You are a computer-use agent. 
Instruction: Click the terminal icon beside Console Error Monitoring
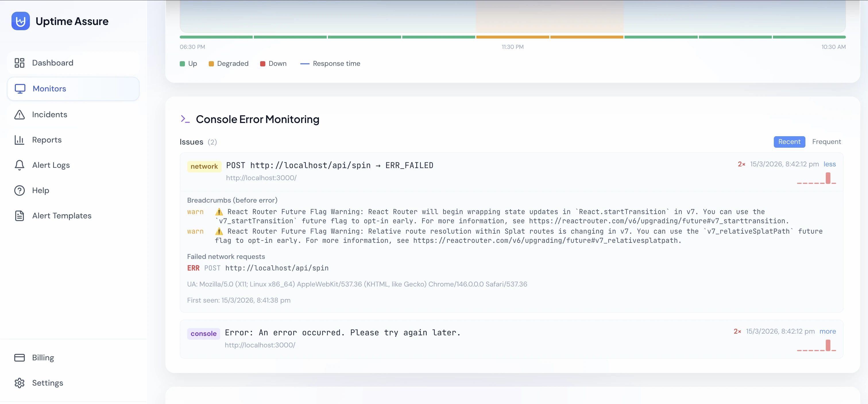pyautogui.click(x=185, y=119)
